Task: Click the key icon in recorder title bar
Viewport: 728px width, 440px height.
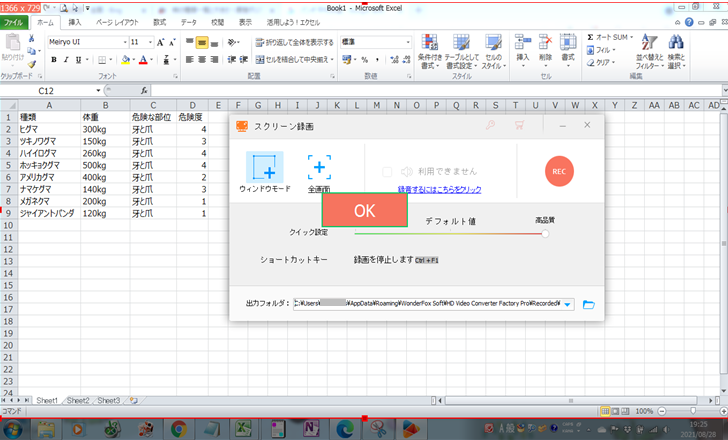Action: (490, 125)
